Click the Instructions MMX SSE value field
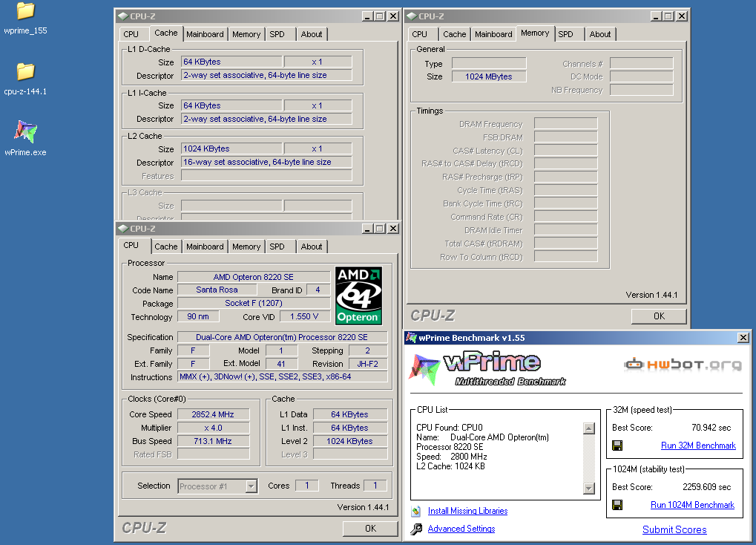This screenshot has width=756, height=545. pyautogui.click(x=283, y=376)
